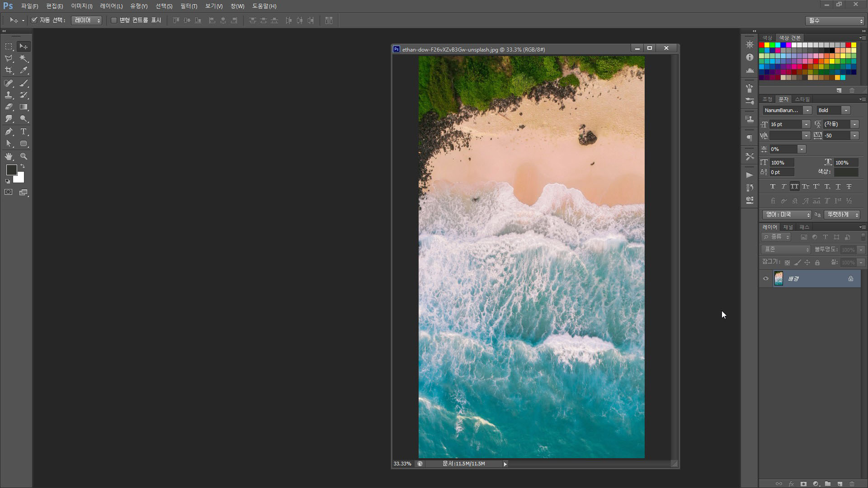This screenshot has width=868, height=488.
Task: Select the Magic Wand tool
Action: click(x=24, y=59)
